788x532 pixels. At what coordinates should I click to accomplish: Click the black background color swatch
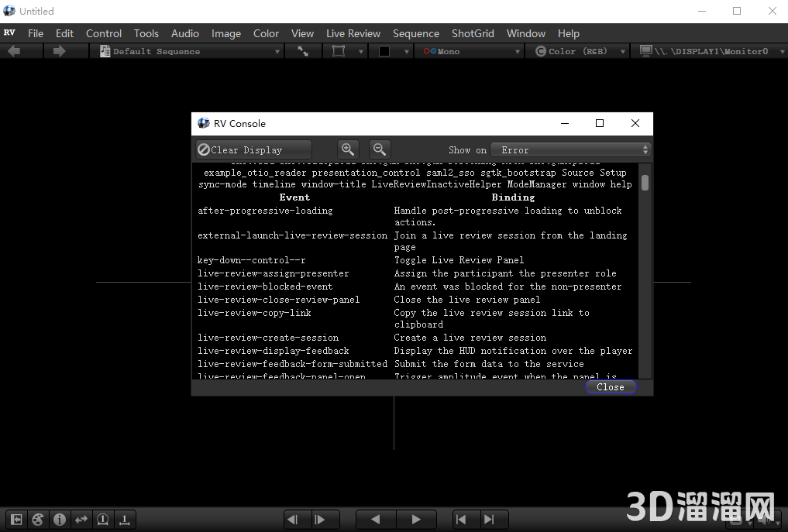[x=384, y=51]
